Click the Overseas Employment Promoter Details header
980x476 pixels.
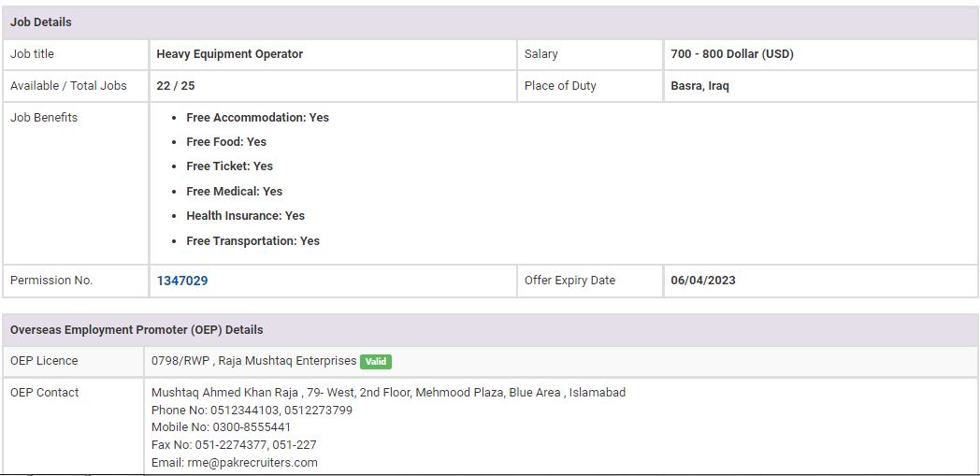(x=137, y=330)
